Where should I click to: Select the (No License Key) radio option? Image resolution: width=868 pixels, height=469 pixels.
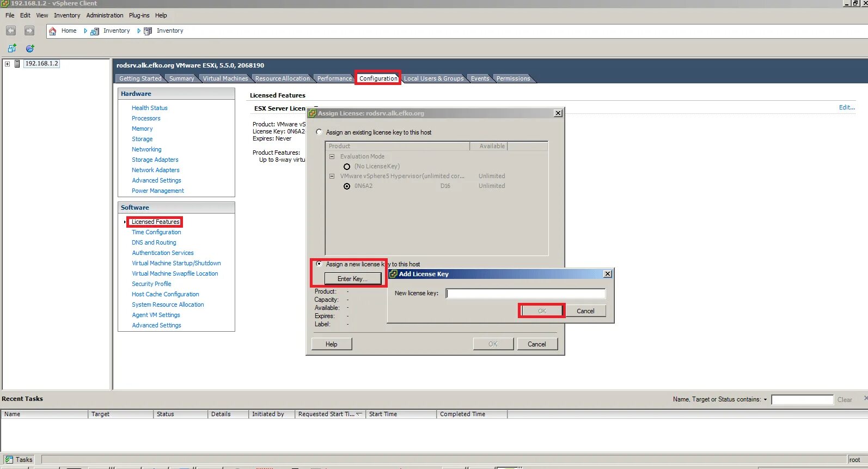tap(347, 167)
